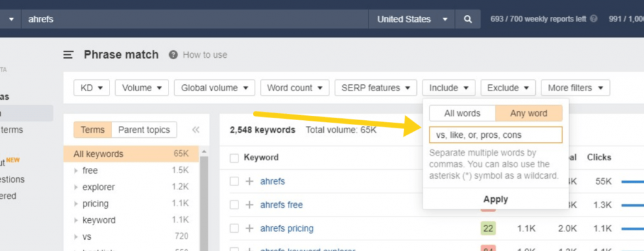
Task: Expand the 'free' term group
Action: click(76, 170)
